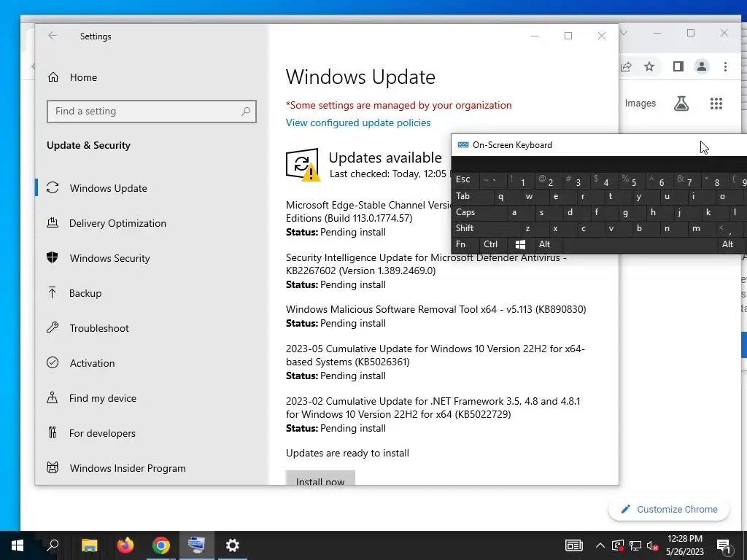Click "Update & Security" heading

coord(88,145)
